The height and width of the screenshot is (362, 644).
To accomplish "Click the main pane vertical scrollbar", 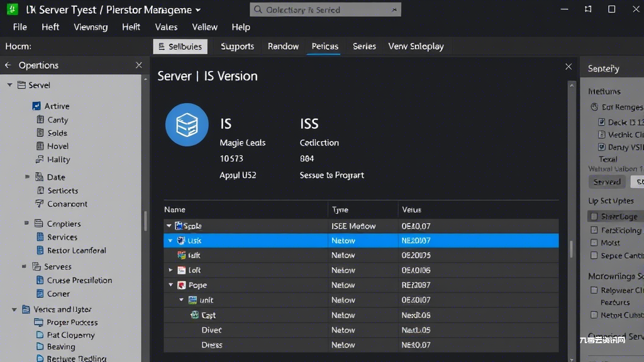I will coord(571,248).
